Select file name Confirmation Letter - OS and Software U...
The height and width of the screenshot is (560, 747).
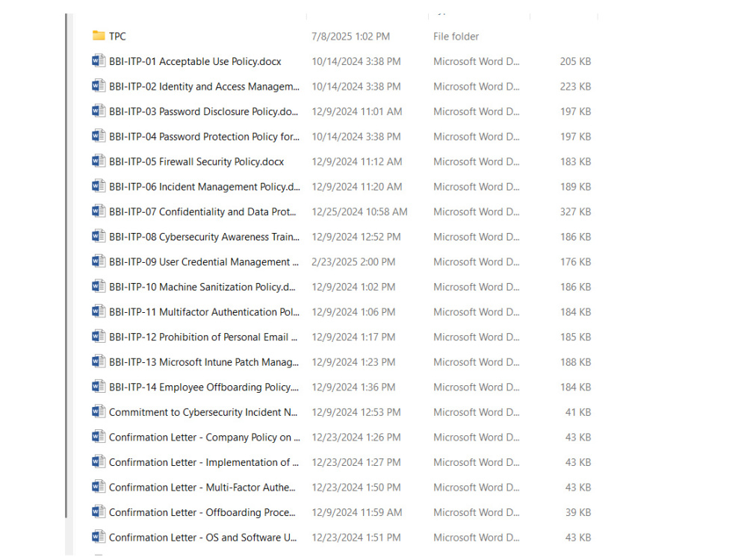pyautogui.click(x=203, y=538)
